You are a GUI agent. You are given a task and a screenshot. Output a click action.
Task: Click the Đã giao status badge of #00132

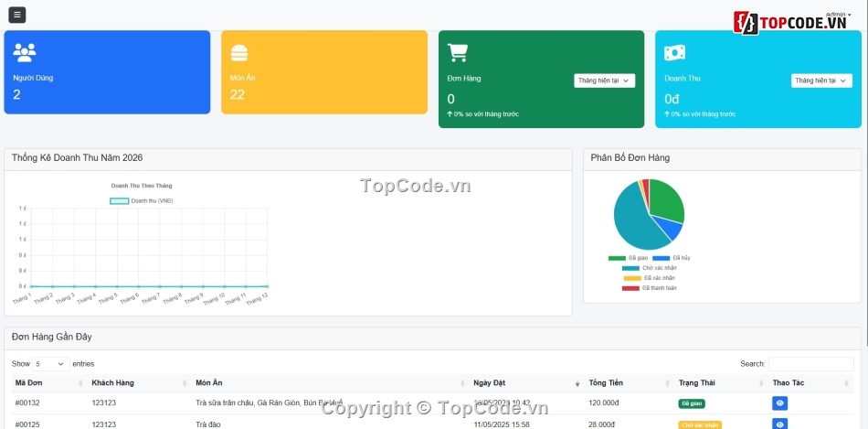pos(692,404)
